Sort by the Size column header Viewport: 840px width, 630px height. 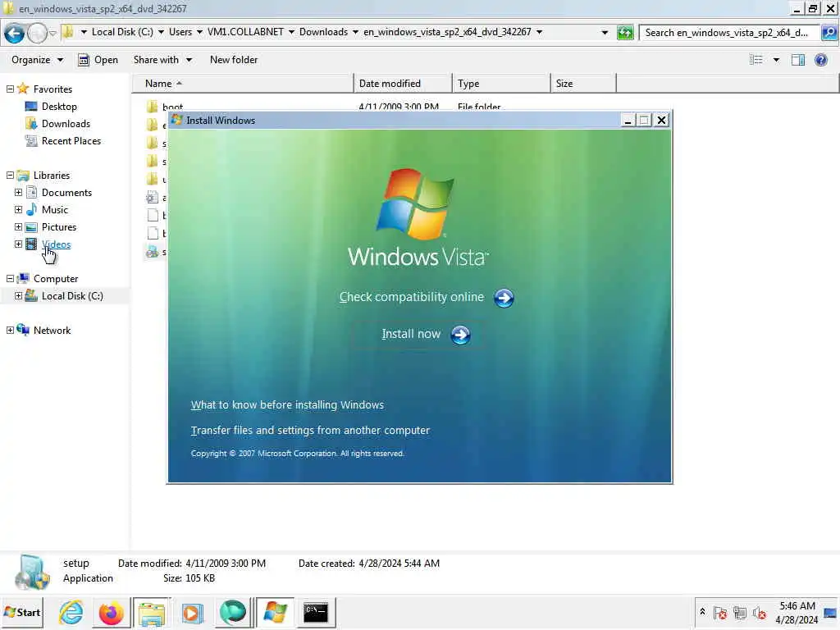(583, 84)
